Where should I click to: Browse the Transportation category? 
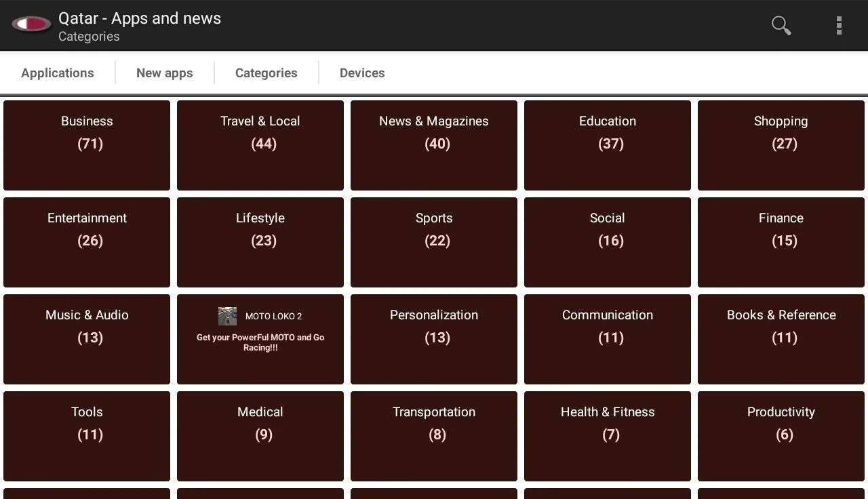(434, 436)
